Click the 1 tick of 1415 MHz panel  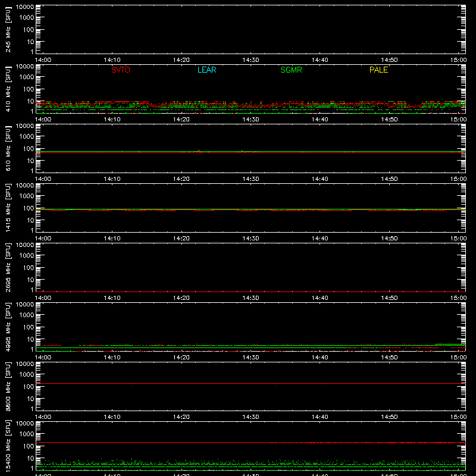point(32,230)
